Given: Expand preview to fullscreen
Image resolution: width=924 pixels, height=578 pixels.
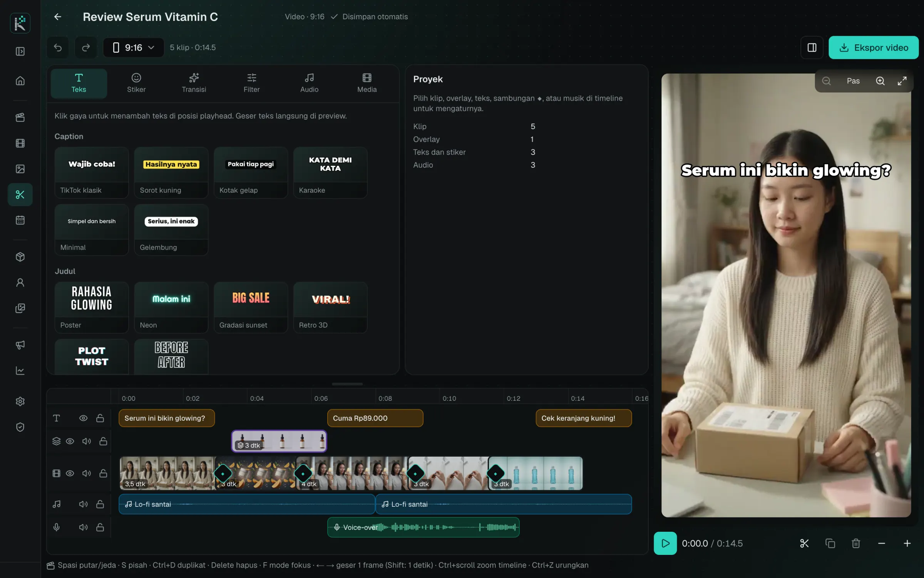Looking at the screenshot, I should (902, 81).
